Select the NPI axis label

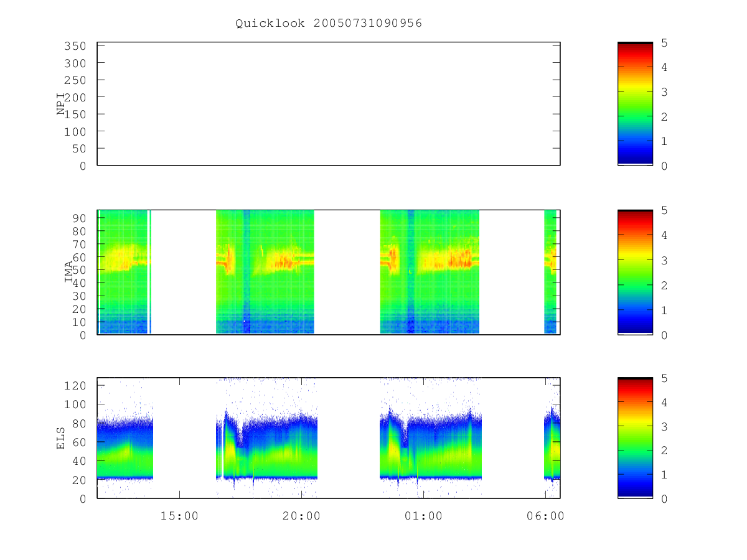pyautogui.click(x=61, y=104)
